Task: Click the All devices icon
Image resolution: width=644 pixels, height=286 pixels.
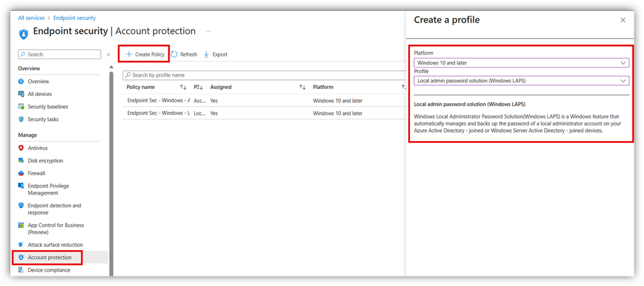Action: click(x=21, y=94)
